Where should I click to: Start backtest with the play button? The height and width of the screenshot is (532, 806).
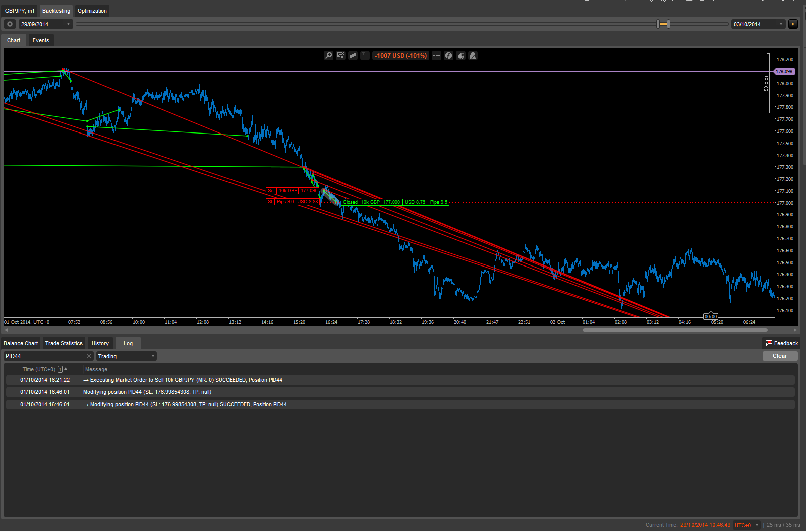coord(793,24)
